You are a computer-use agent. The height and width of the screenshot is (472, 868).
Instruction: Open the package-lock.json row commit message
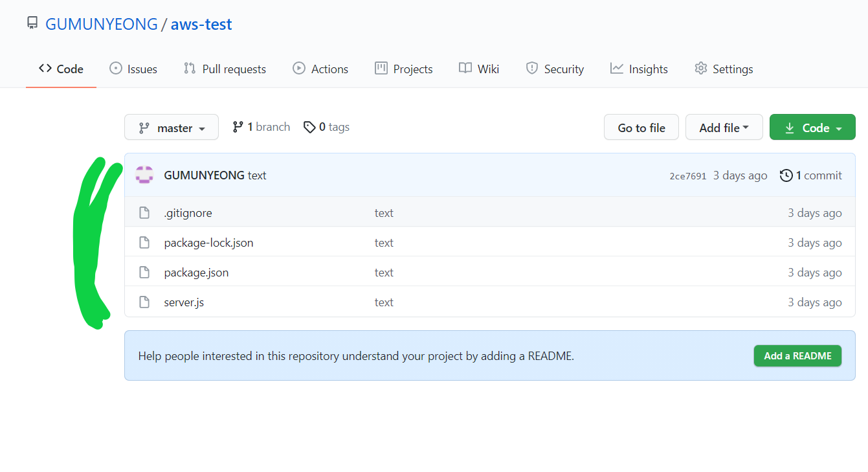[x=384, y=243]
